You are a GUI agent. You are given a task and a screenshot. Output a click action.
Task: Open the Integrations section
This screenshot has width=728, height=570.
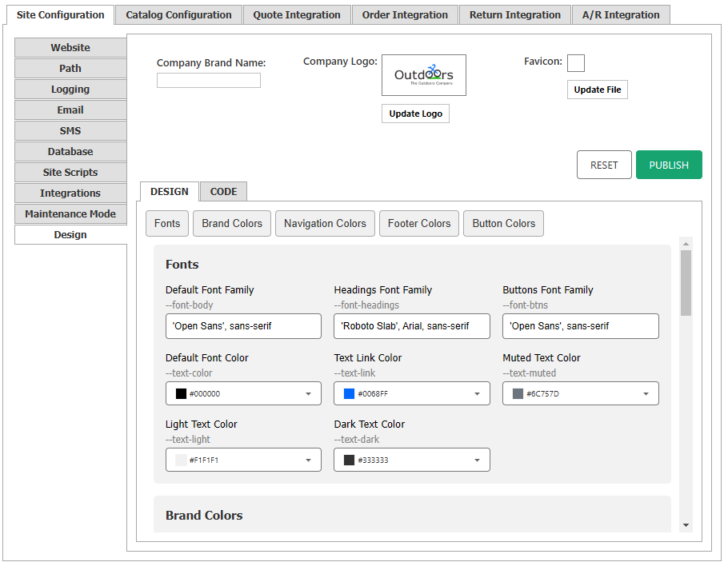(x=70, y=193)
